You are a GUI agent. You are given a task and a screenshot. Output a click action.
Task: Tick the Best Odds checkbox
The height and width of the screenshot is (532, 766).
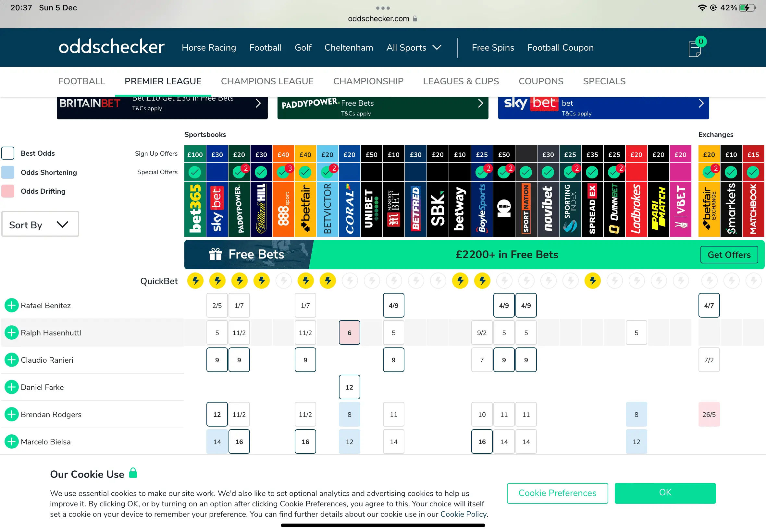(8, 153)
